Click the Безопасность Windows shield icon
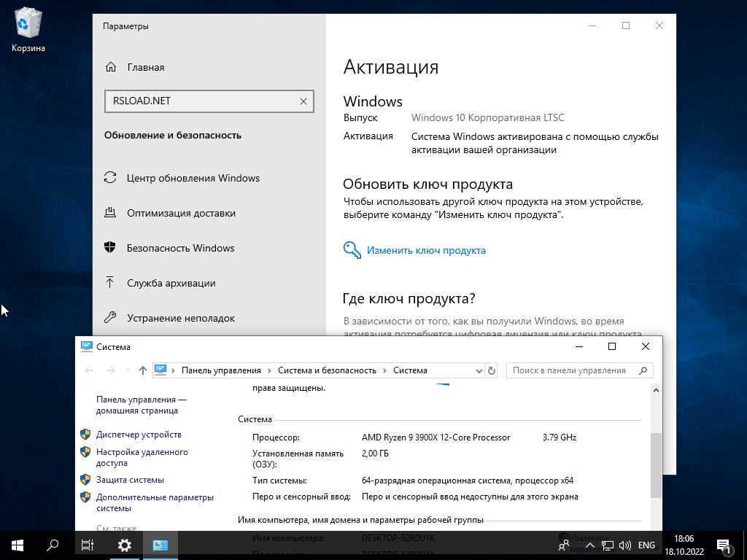This screenshot has height=560, width=747. (110, 248)
